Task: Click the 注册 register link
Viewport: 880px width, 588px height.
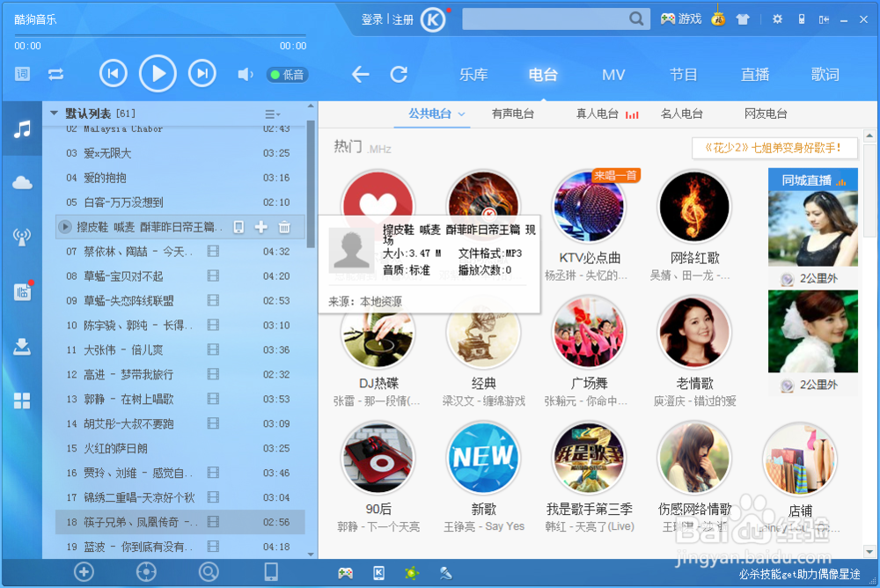Action: [x=403, y=19]
